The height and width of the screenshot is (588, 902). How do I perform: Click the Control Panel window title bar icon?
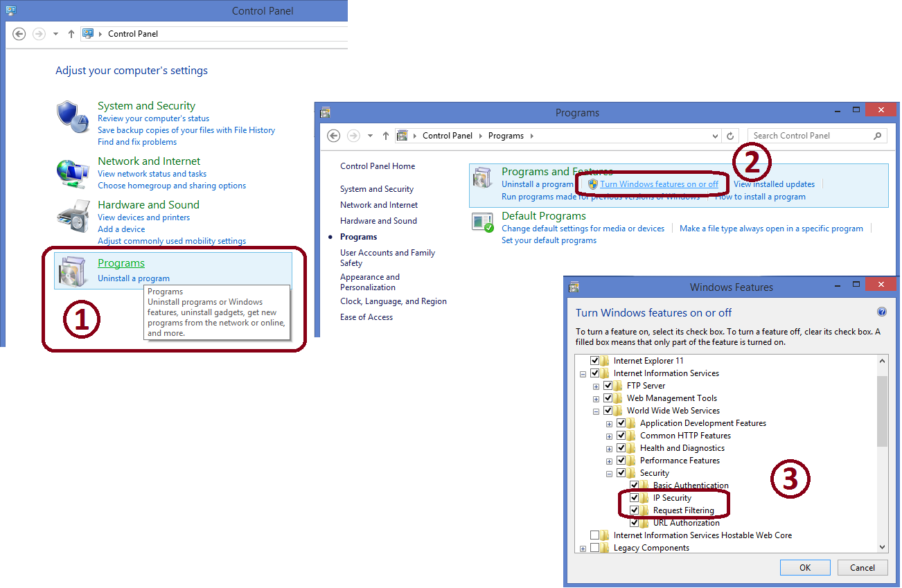pyautogui.click(x=11, y=10)
